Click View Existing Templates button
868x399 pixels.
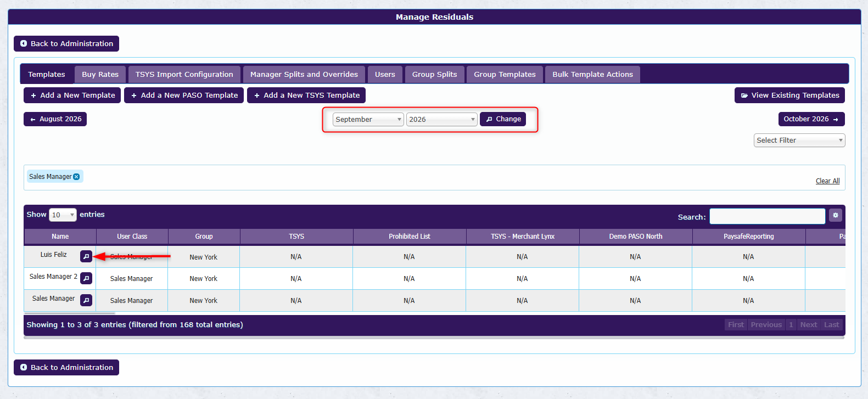(x=789, y=95)
